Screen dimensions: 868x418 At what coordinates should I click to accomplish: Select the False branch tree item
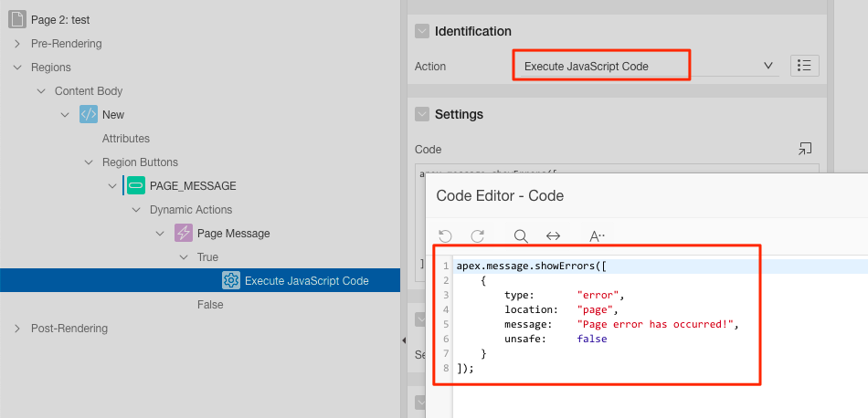point(210,304)
